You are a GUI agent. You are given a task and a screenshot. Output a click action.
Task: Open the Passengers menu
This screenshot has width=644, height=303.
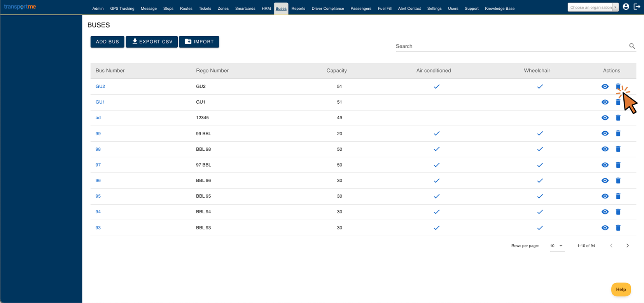tap(361, 9)
